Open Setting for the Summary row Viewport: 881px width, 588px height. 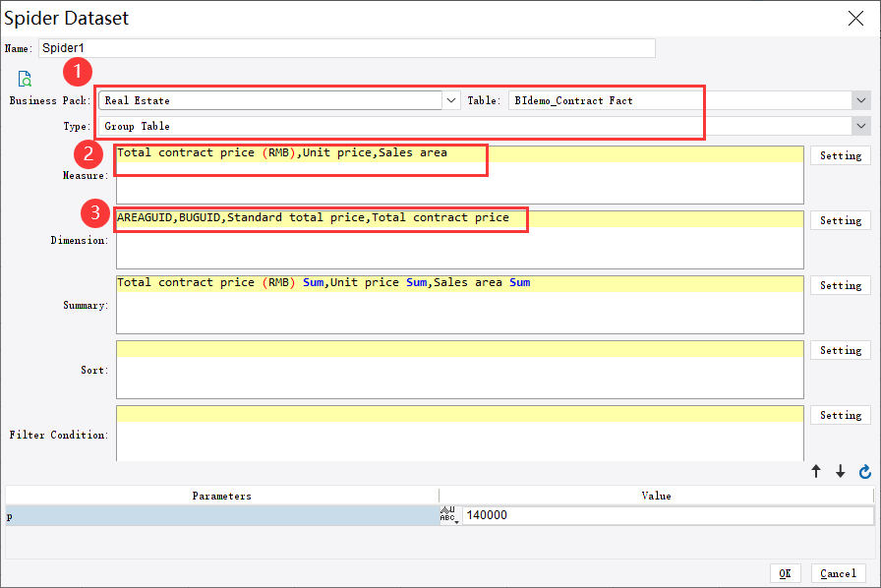840,285
